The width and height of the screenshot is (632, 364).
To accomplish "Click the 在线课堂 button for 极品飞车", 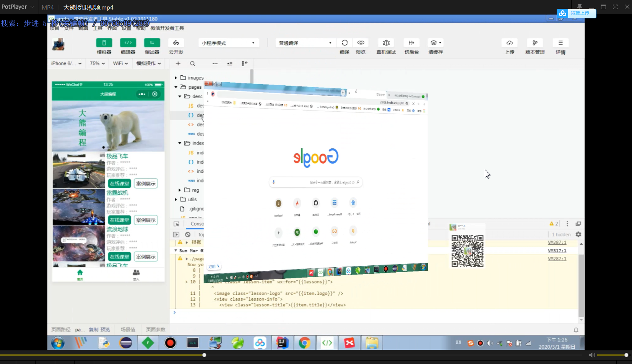I will (x=119, y=183).
